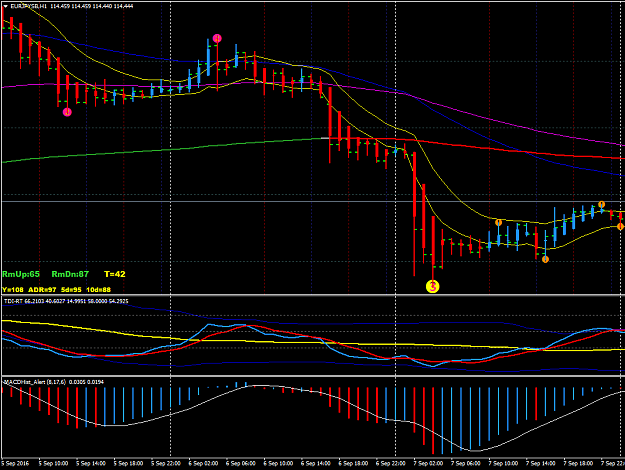Screen dimensions: 625x470
Task: Select the pink circle marker at the 6 Sep high
Action: (217, 38)
